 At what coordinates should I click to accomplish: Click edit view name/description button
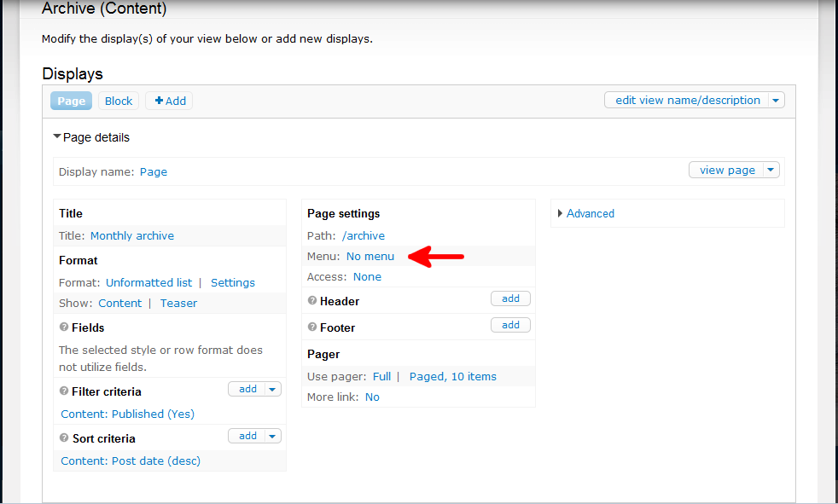click(687, 101)
